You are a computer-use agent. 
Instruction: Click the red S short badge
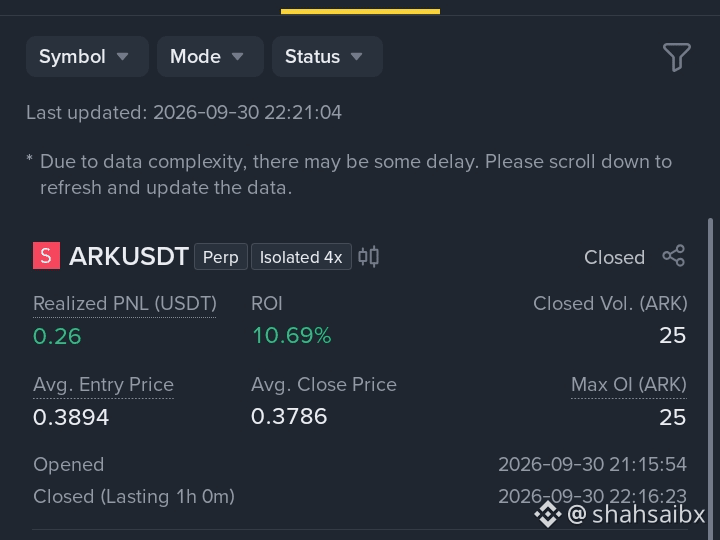tap(46, 256)
